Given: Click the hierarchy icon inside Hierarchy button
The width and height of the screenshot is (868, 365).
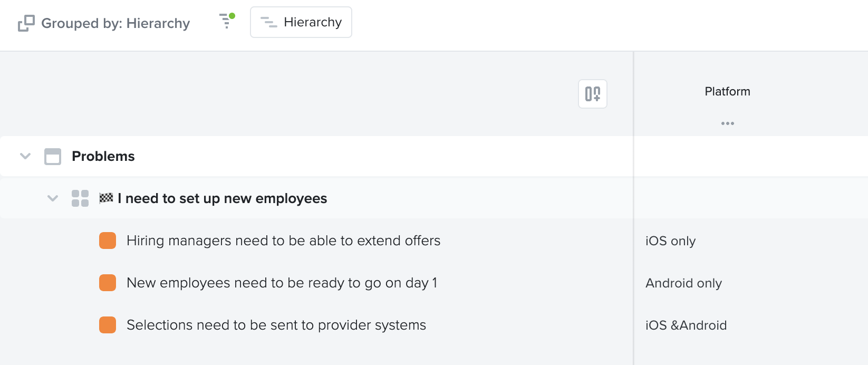Looking at the screenshot, I should tap(269, 22).
